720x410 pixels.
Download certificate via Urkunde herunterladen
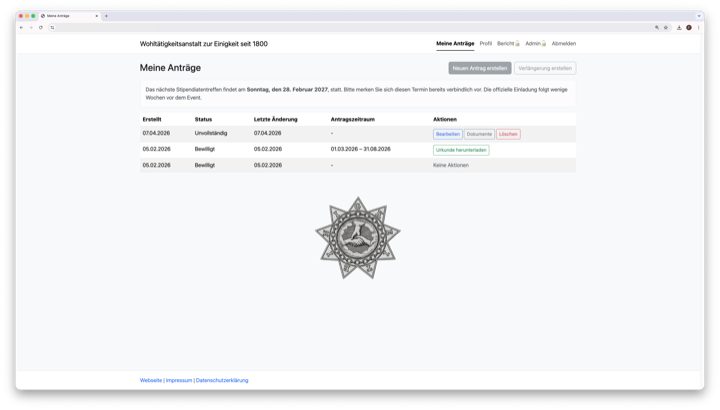click(461, 150)
